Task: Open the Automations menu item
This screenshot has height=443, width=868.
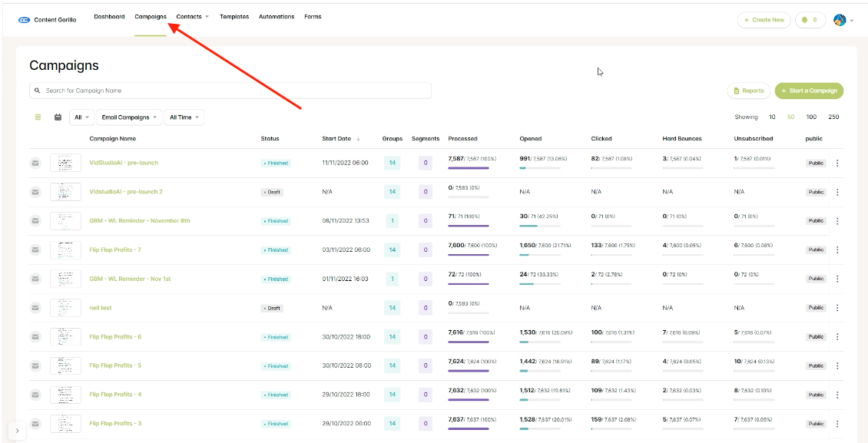Action: click(277, 17)
